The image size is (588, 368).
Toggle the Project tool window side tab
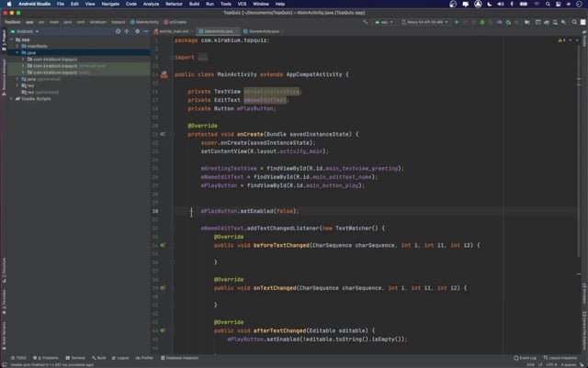[x=4, y=40]
